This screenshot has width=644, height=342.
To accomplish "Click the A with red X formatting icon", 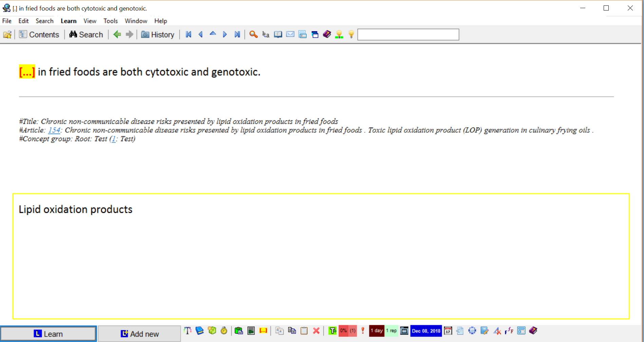I will click(x=497, y=330).
